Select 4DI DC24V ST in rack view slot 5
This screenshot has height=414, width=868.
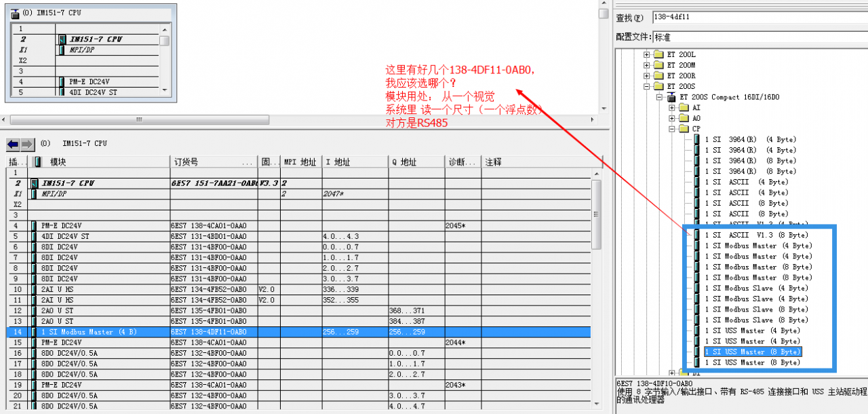click(x=93, y=92)
